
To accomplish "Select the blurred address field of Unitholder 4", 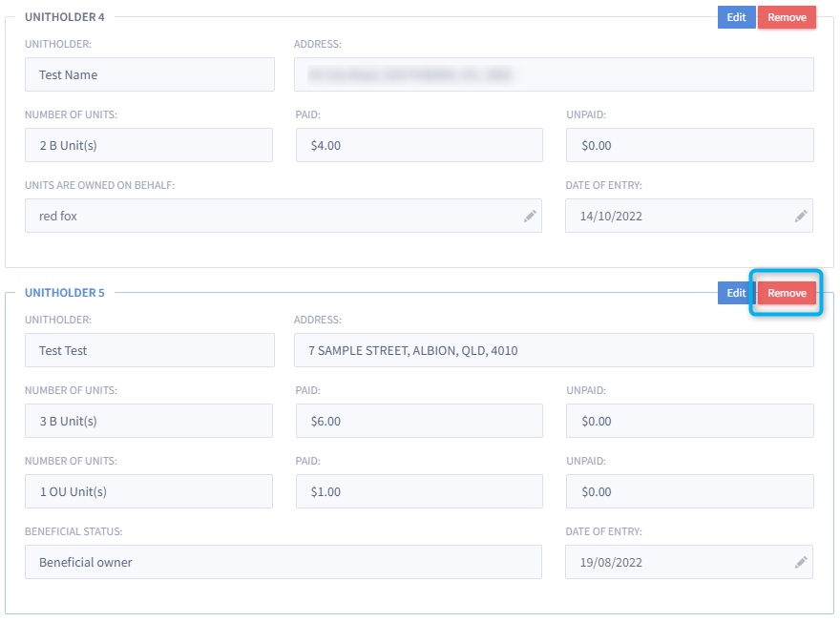I will (554, 74).
